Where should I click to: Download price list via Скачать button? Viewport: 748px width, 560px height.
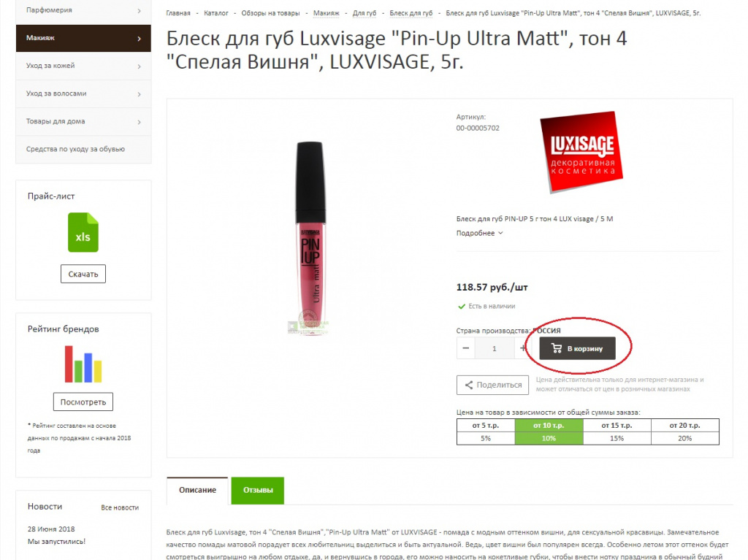point(83,274)
